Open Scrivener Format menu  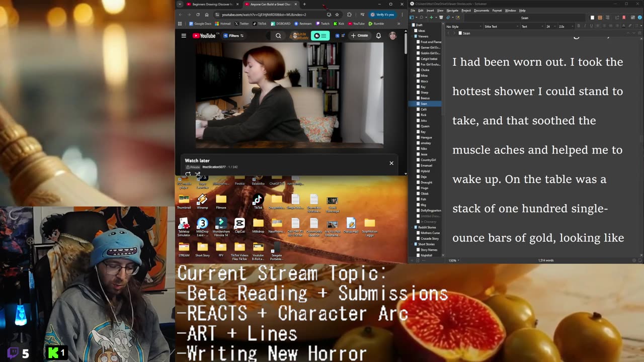(x=497, y=11)
